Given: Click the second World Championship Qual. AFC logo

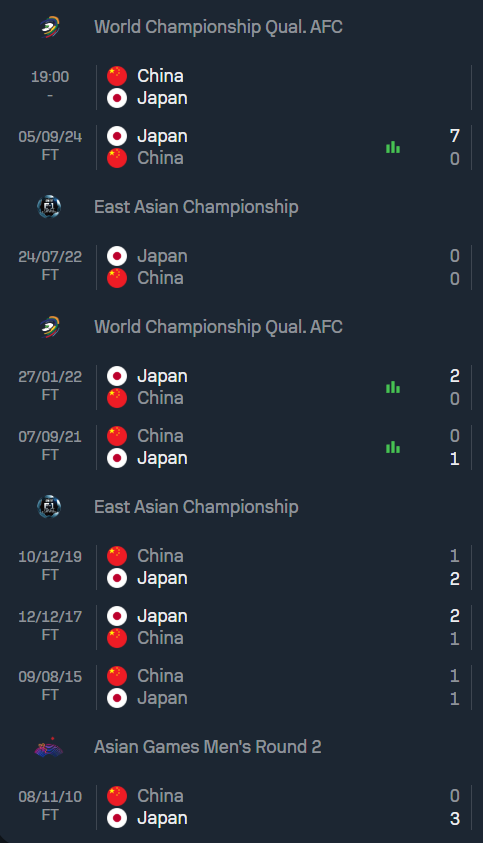Looking at the screenshot, I should coord(49,327).
